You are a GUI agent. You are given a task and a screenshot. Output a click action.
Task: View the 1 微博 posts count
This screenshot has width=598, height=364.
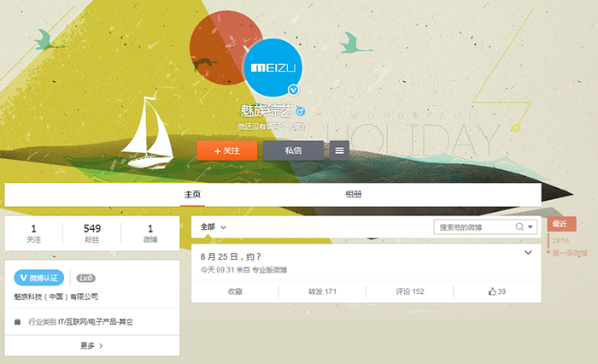150,233
